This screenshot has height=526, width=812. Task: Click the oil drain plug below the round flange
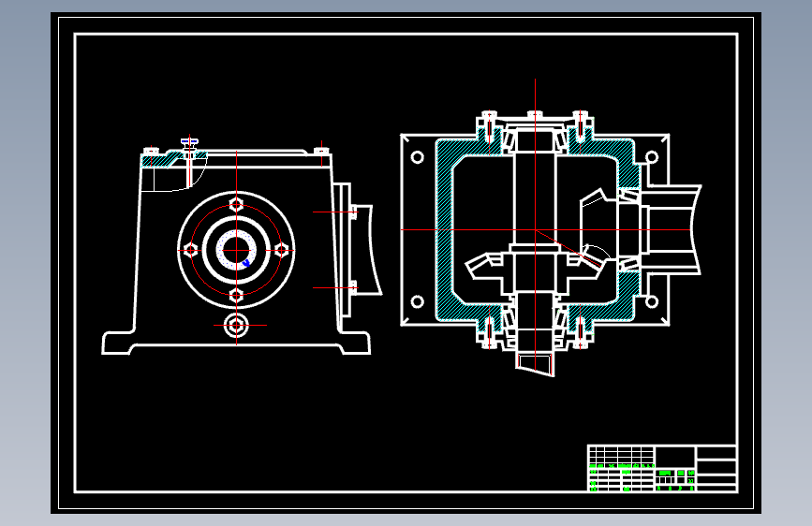click(236, 326)
